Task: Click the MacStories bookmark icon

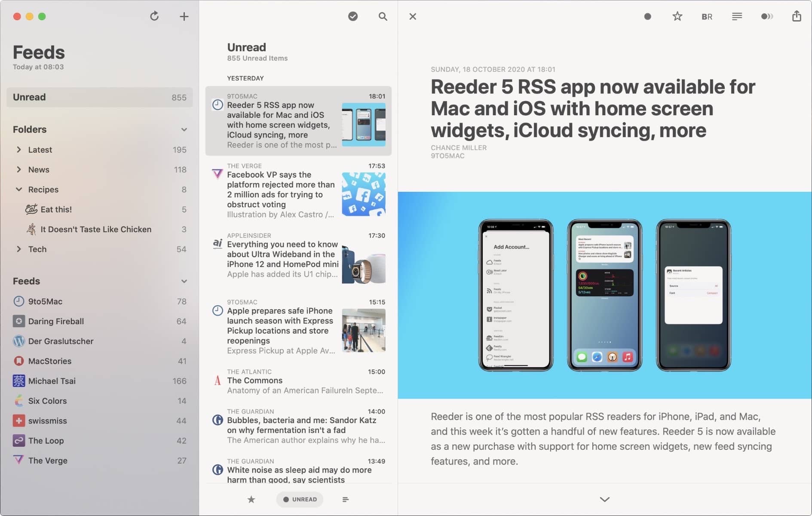Action: (19, 361)
